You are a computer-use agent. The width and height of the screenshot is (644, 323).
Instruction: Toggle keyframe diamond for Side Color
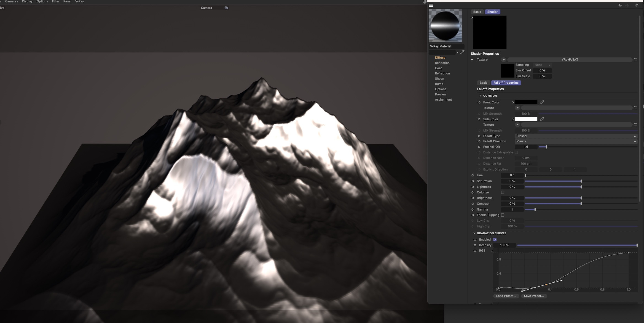click(x=479, y=119)
